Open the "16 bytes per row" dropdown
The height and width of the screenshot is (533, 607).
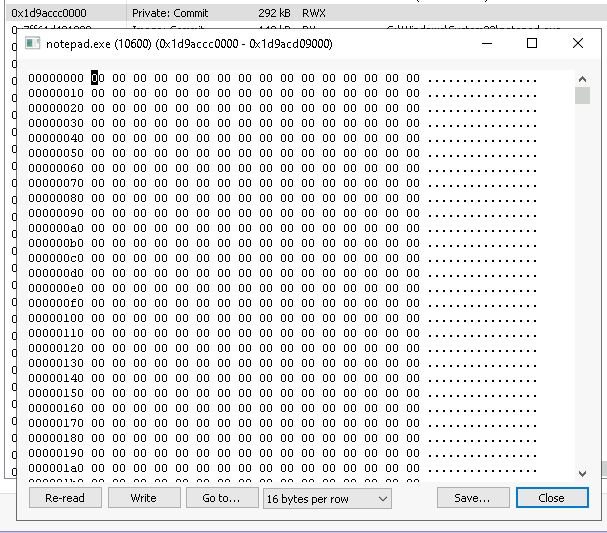[326, 498]
